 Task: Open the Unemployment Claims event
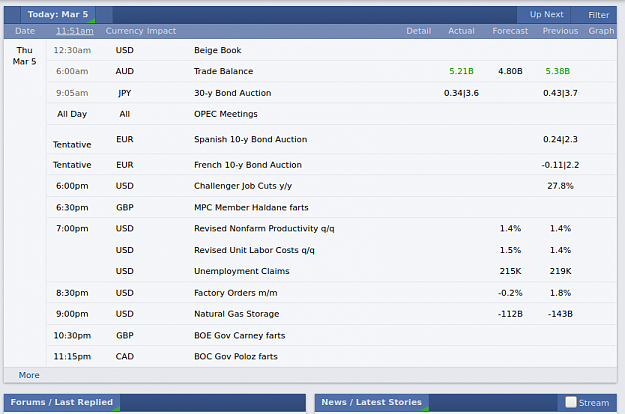click(x=242, y=271)
